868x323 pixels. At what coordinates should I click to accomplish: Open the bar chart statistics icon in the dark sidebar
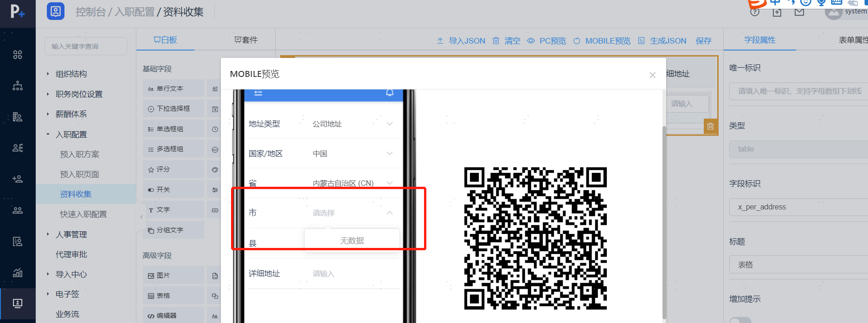[18, 272]
